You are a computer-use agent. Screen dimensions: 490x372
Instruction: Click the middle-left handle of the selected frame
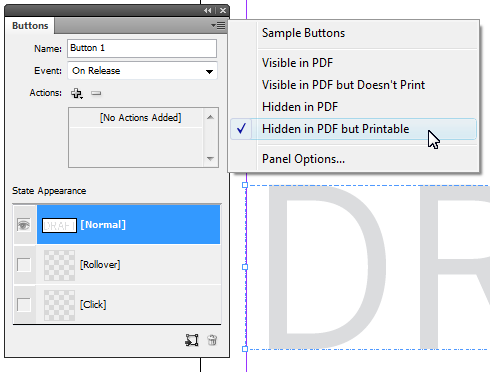(245, 267)
